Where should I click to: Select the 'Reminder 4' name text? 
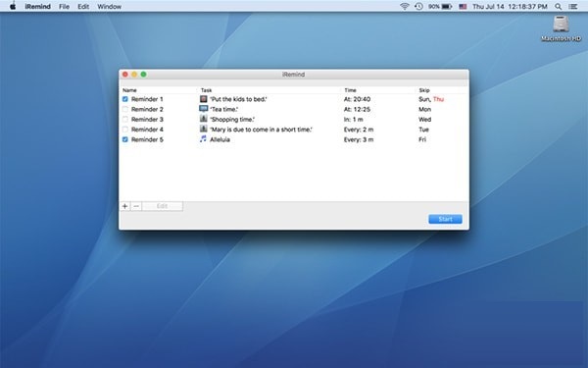point(147,130)
